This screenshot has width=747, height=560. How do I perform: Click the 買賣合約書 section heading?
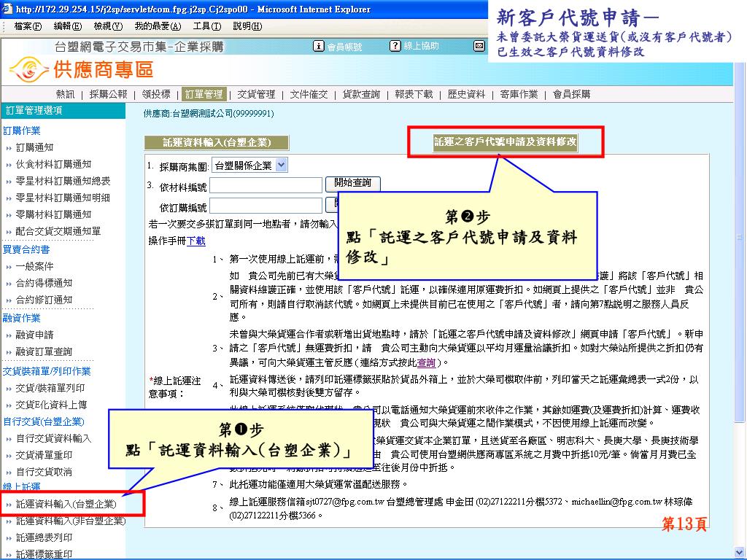(x=26, y=249)
